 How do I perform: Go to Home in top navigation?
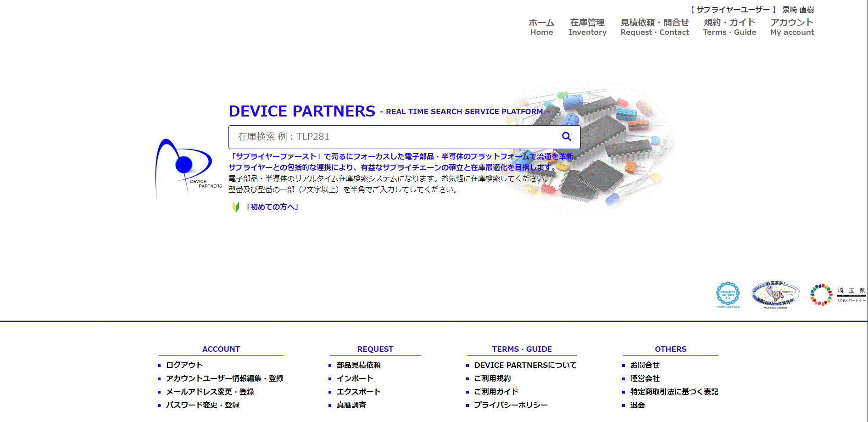coord(541,27)
